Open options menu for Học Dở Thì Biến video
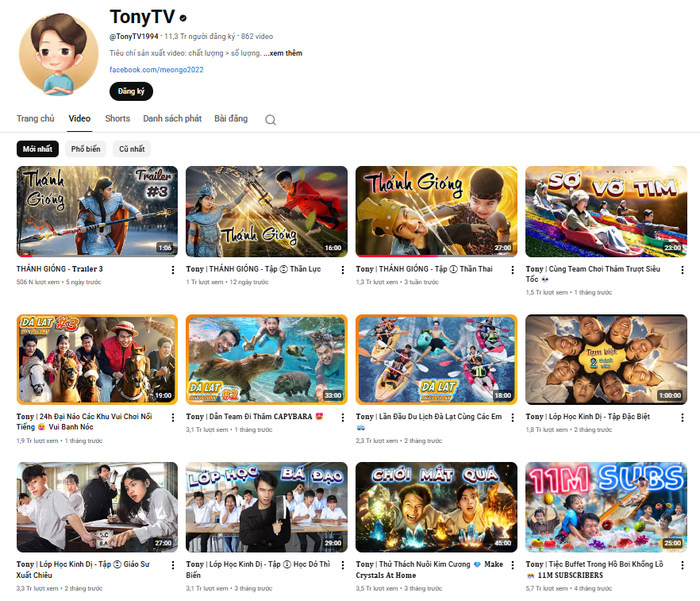The width and height of the screenshot is (700, 601). (342, 565)
